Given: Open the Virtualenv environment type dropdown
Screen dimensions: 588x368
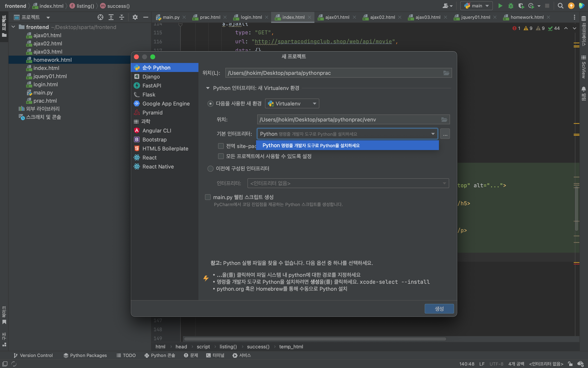Looking at the screenshot, I should (292, 104).
